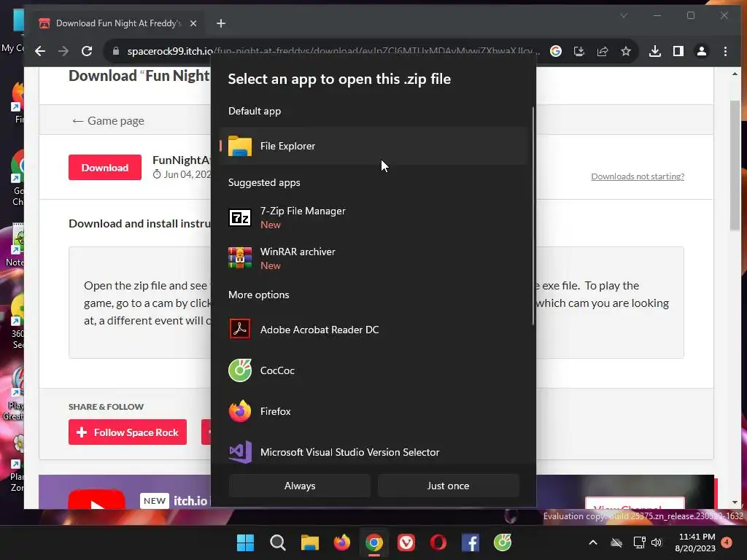This screenshot has width=747, height=560.
Task: Open Chrome profile avatar icon
Action: 702,52
